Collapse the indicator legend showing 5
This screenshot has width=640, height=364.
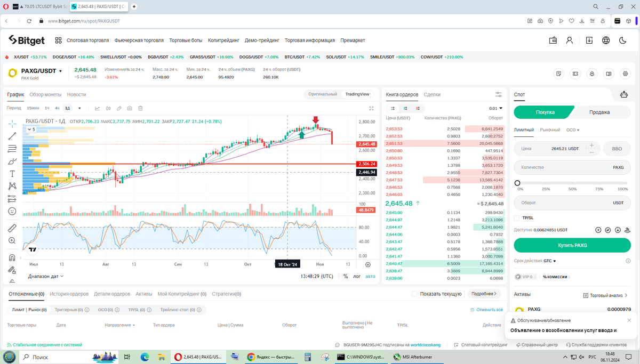[x=31, y=129]
